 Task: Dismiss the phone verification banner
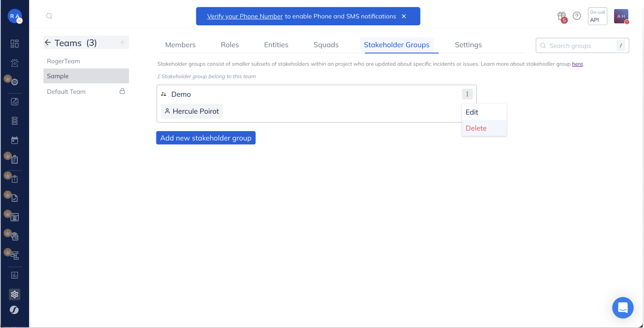click(x=404, y=16)
